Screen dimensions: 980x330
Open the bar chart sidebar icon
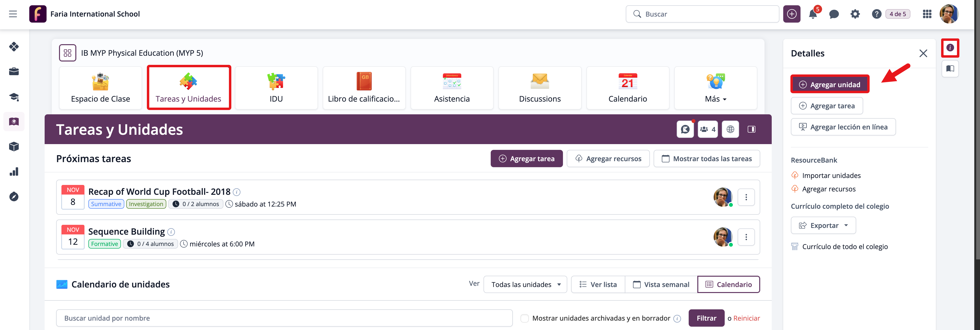tap(14, 172)
